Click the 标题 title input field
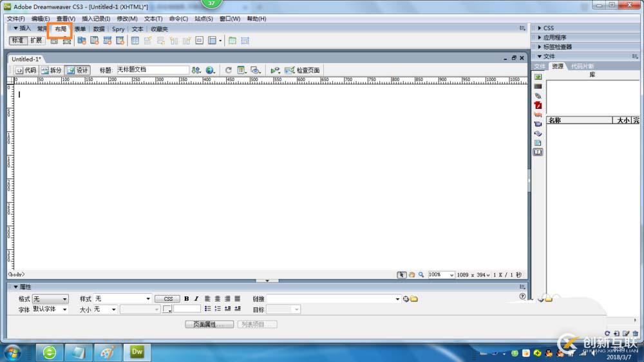644x362 pixels. point(153,70)
